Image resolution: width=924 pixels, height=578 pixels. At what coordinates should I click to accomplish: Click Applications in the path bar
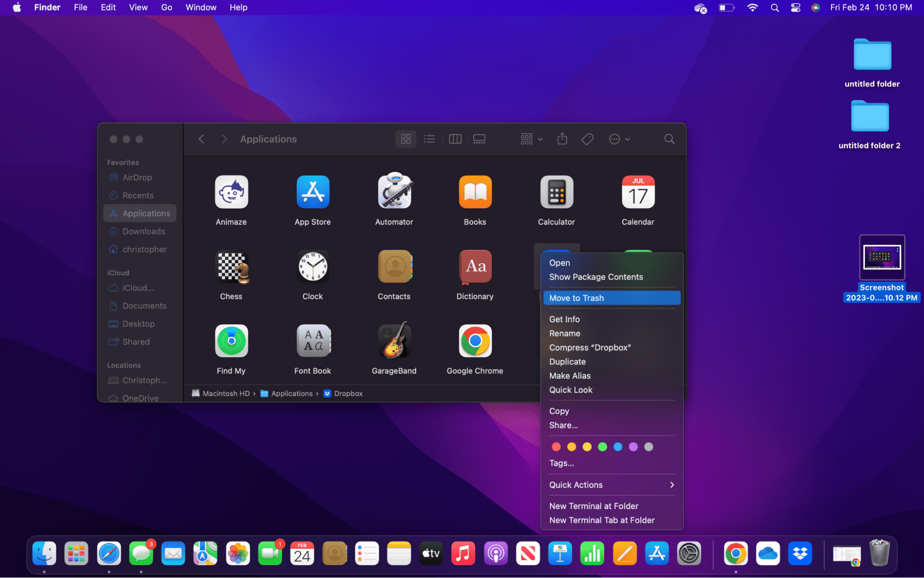click(287, 394)
